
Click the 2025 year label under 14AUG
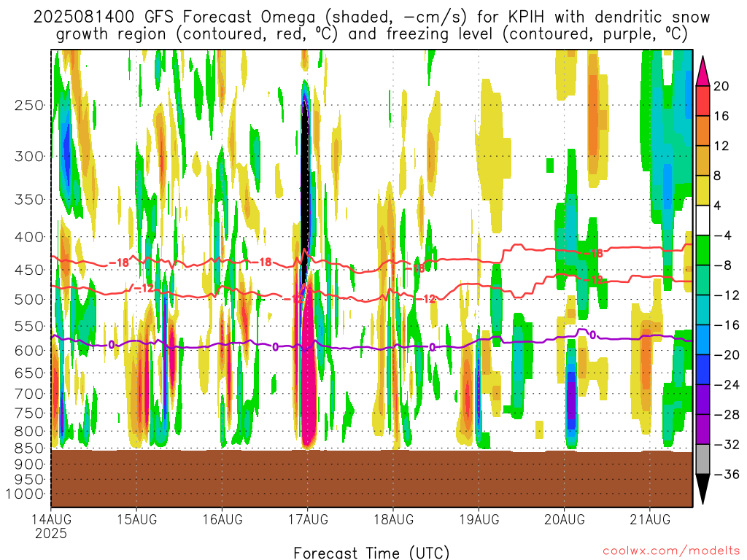click(52, 534)
